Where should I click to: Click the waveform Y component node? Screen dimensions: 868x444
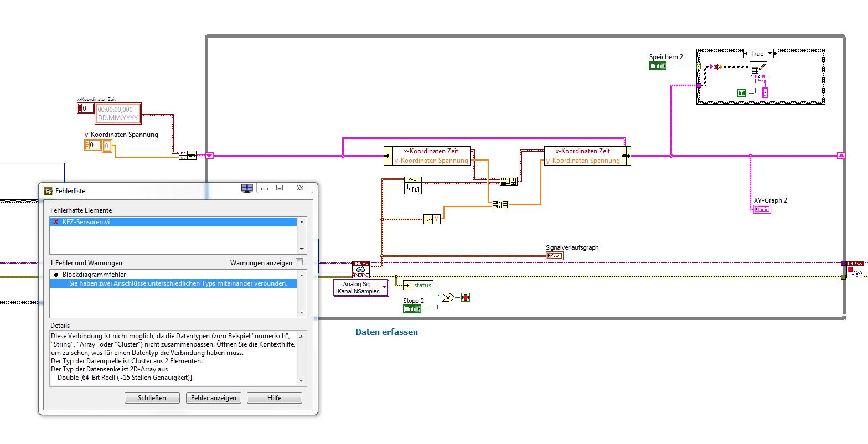tap(432, 219)
